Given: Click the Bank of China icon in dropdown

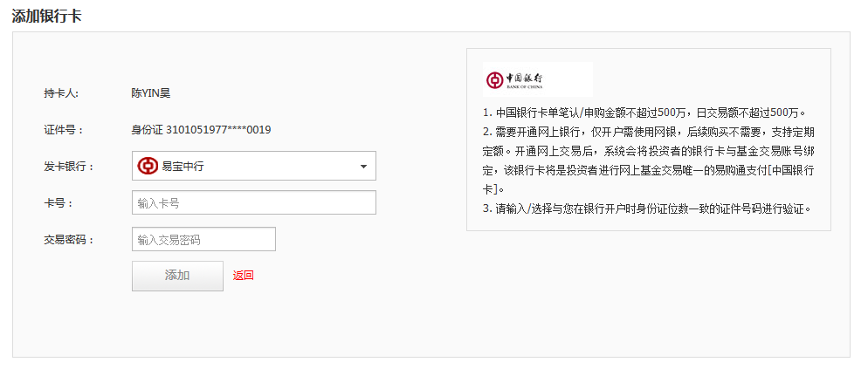Looking at the screenshot, I should click(148, 166).
